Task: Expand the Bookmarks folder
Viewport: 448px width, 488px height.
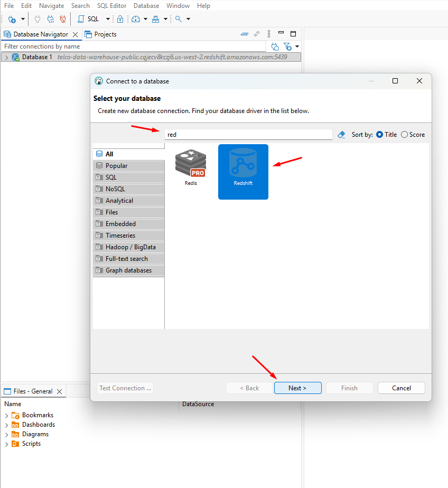Action: 6,416
